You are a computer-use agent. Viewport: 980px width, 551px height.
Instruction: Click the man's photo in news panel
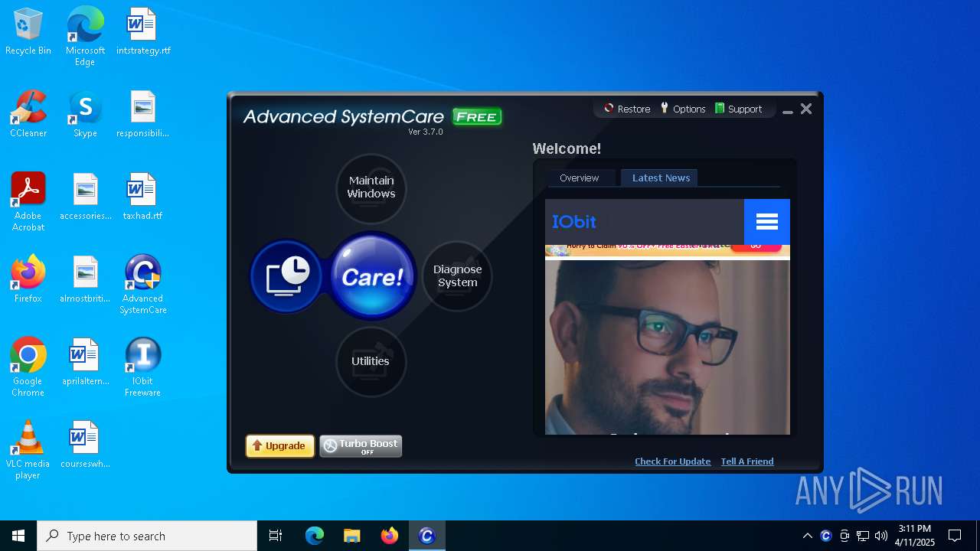click(x=667, y=347)
